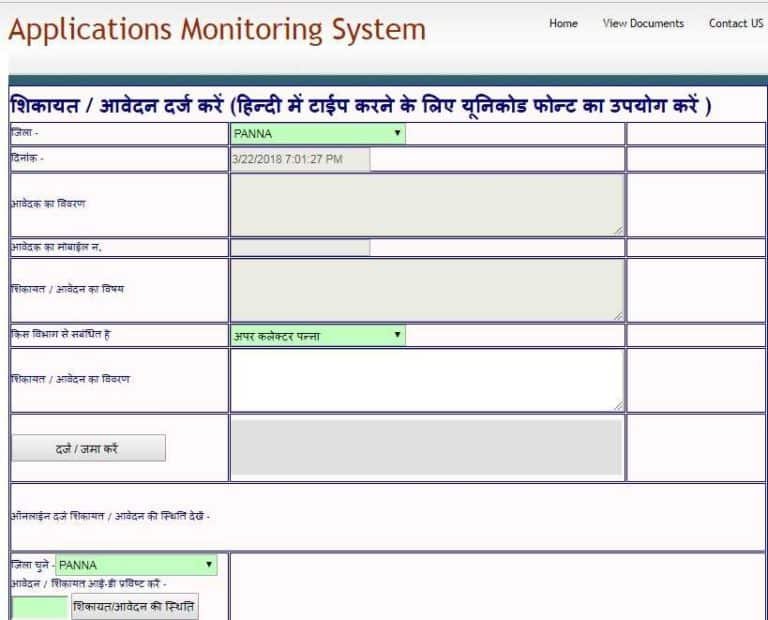768x620 pixels.
Task: Click the दिनांक date field
Action: click(x=300, y=159)
